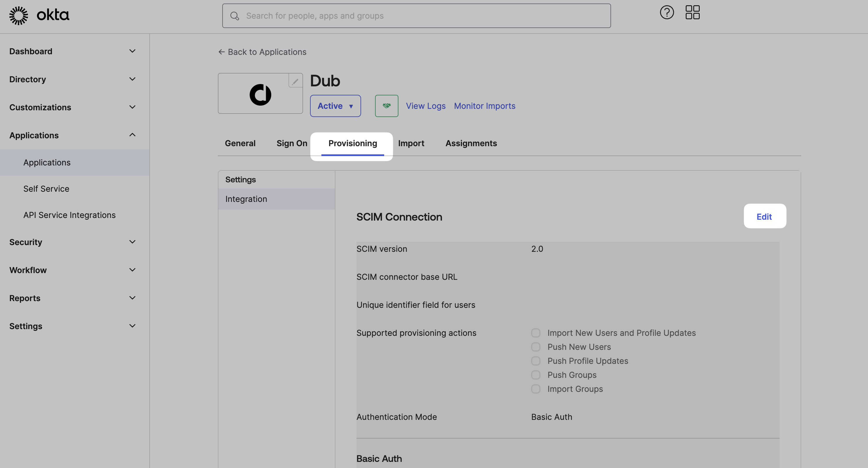868x468 pixels.
Task: Click the Supported provisioning actions label
Action: tap(416, 333)
